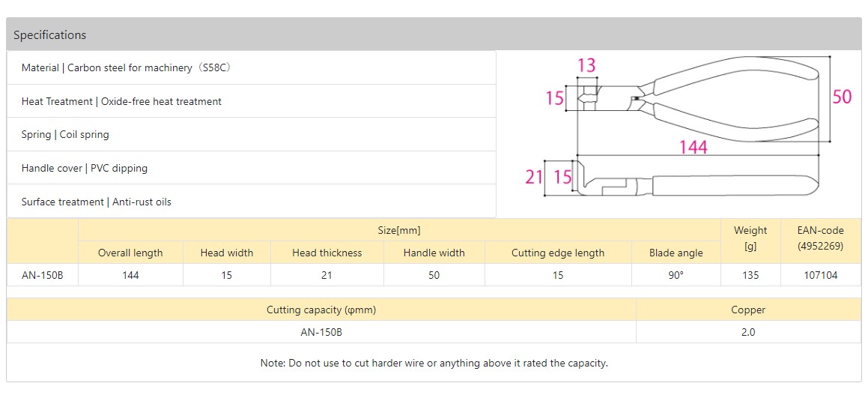Select the Material carbon steel row
This screenshot has height=395, width=868.
(x=126, y=67)
